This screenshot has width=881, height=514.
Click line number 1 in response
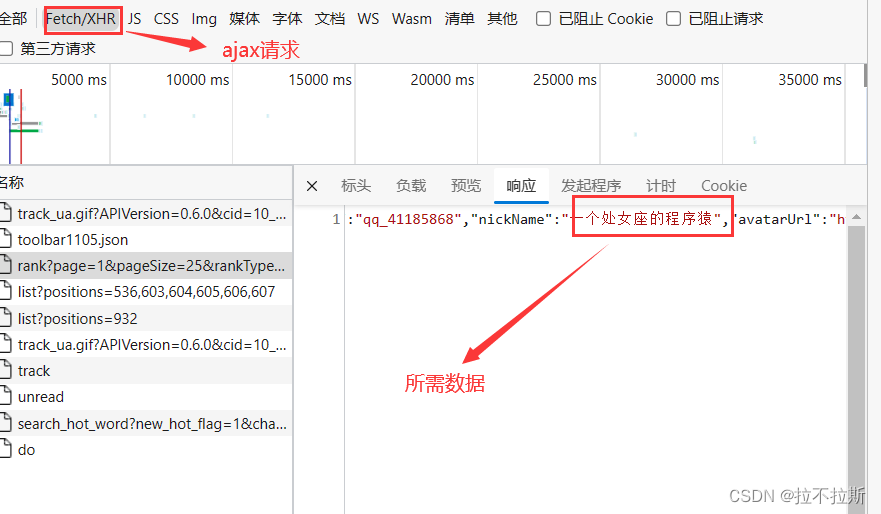336,219
